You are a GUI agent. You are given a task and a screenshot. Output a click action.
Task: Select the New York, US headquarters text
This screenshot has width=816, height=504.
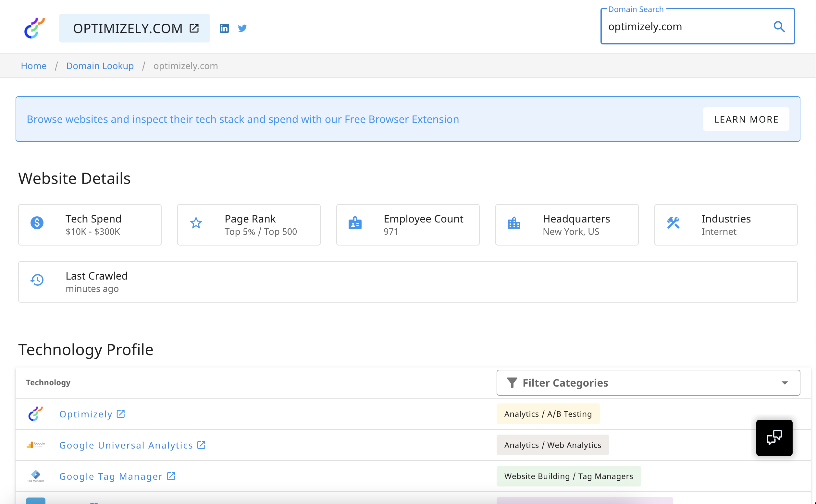pyautogui.click(x=571, y=232)
